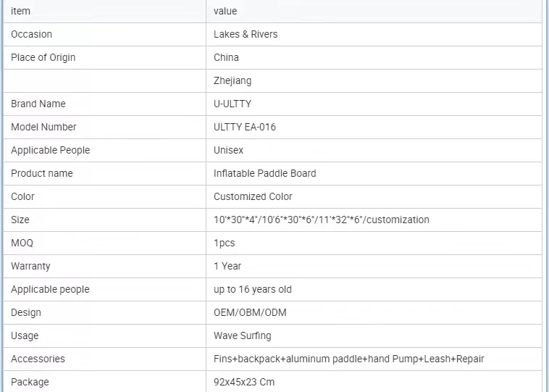Click the 'Unisex' value cell
The height and width of the screenshot is (392, 549).
click(x=229, y=150)
